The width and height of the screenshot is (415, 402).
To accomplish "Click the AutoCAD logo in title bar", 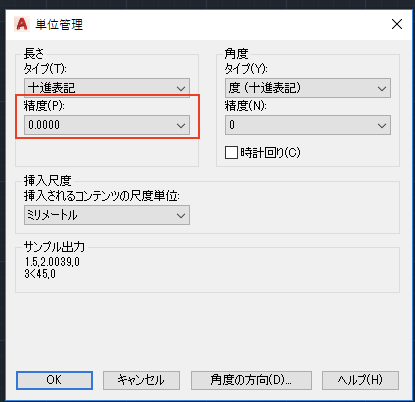I will 22,24.
